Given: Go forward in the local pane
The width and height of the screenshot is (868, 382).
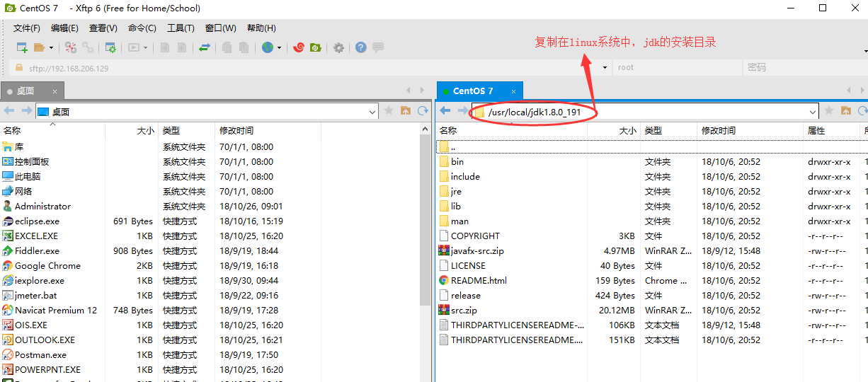Looking at the screenshot, I should click(26, 111).
